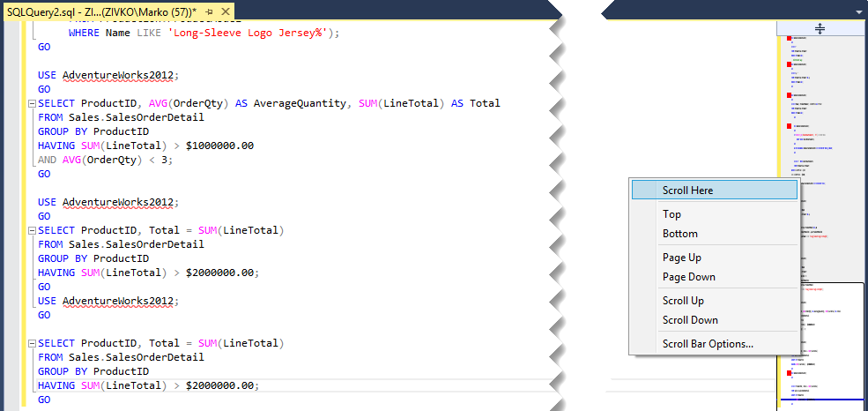
Task: Choose Page Up menu entry
Action: [681, 258]
